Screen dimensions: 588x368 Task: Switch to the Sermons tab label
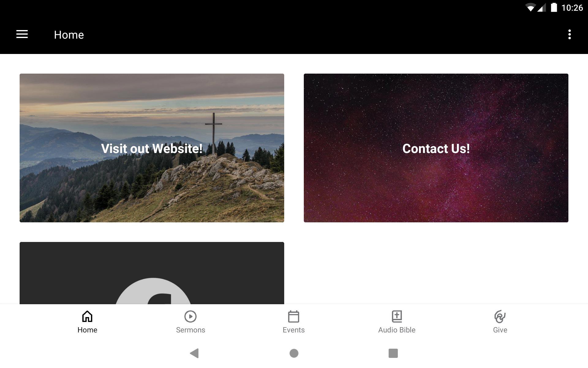coord(190,330)
